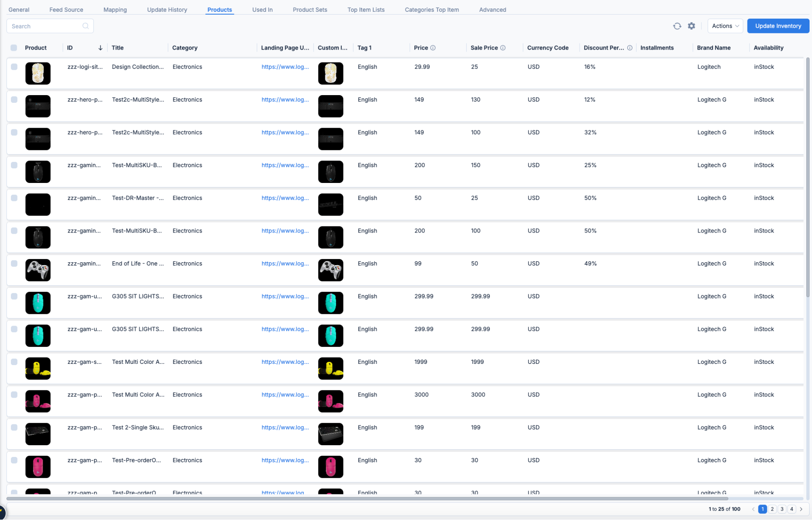Open the Top Item Lists tab
The height and width of the screenshot is (520, 812).
coord(366,10)
